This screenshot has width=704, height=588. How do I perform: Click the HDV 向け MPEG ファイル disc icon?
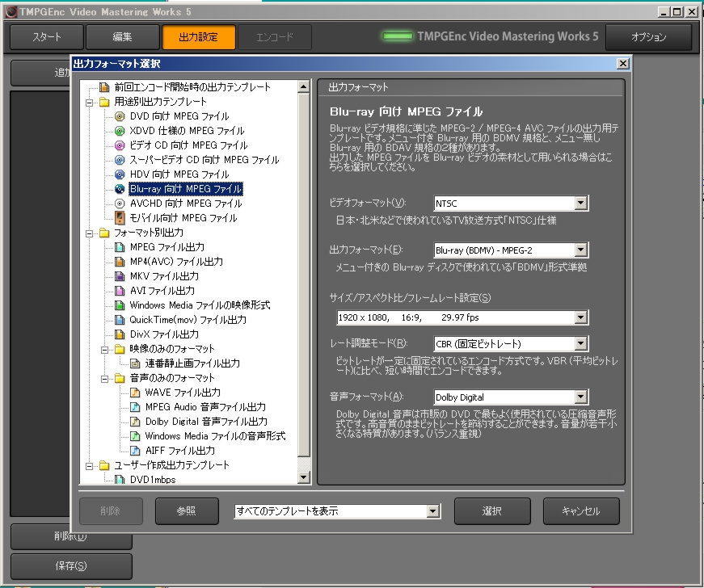pyautogui.click(x=120, y=174)
